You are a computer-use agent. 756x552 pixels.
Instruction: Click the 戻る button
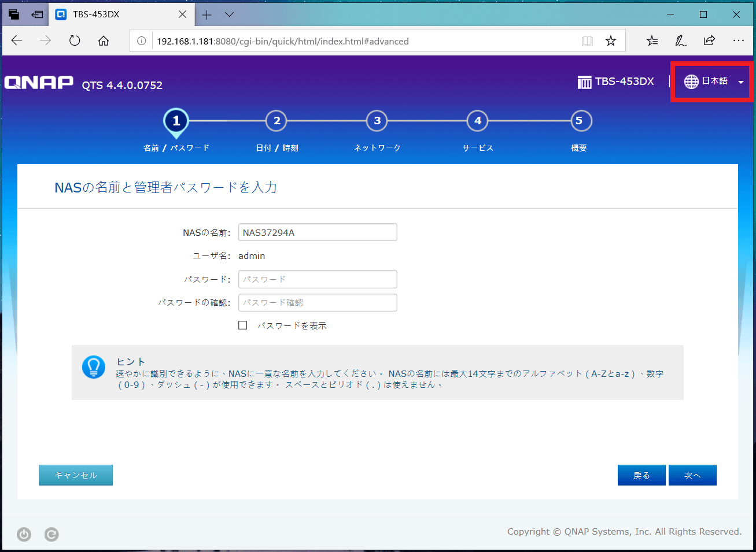[641, 475]
